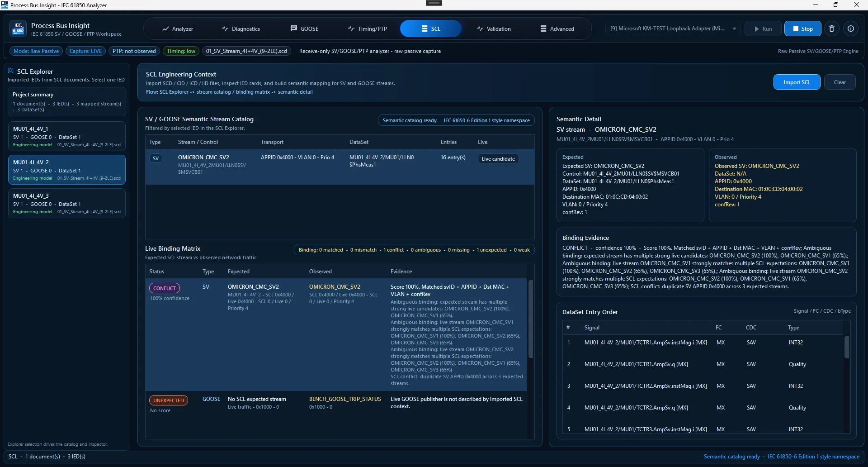Click 'No SCL expected stream' cell
Viewport: 868px width, 467px height.
click(x=257, y=399)
